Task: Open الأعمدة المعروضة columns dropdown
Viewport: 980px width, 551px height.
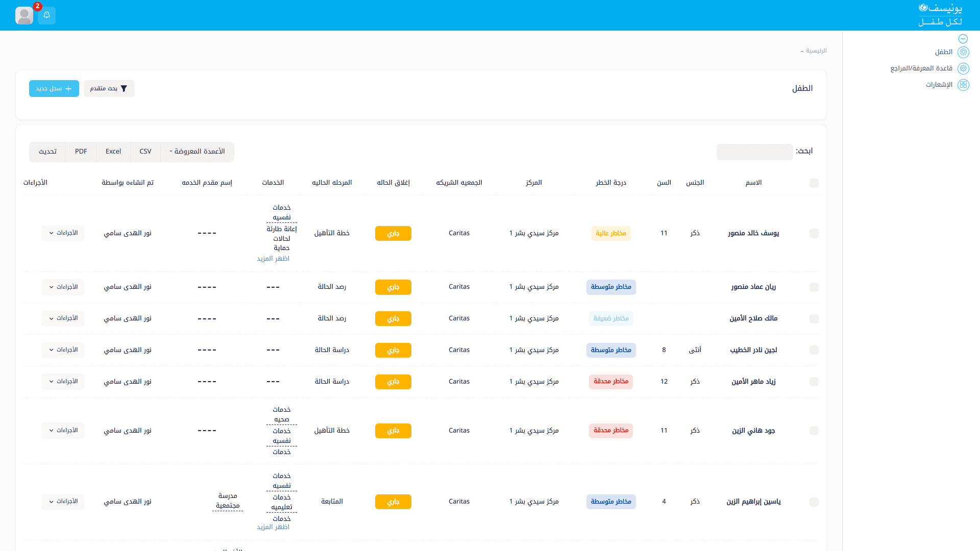Action: click(197, 152)
